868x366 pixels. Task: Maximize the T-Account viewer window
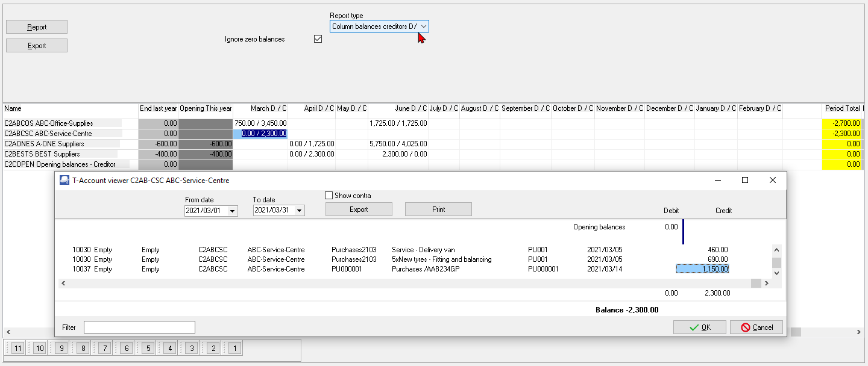(x=745, y=180)
